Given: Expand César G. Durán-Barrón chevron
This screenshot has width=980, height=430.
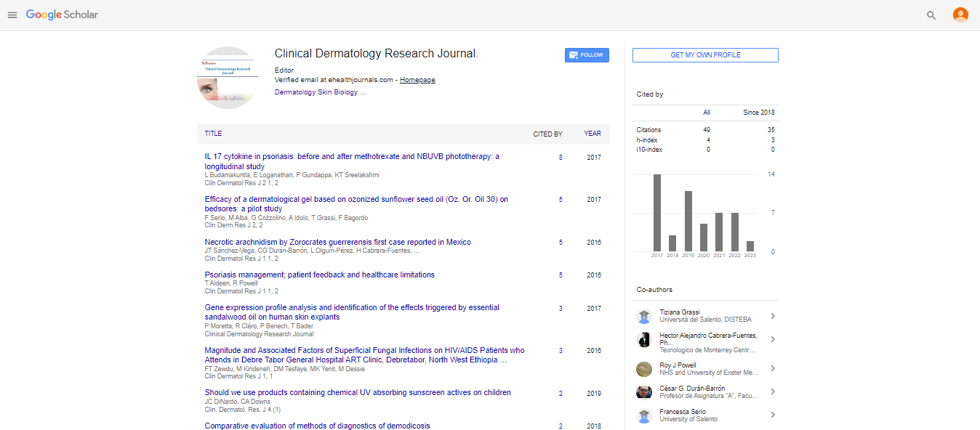Looking at the screenshot, I should tap(772, 392).
